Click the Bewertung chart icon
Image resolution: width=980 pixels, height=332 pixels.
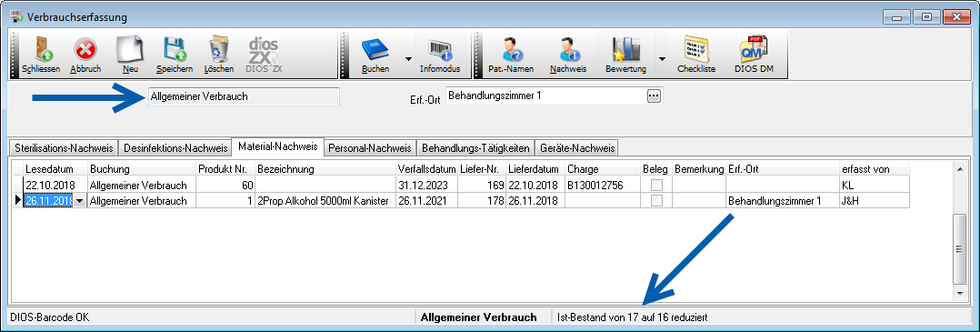(625, 50)
